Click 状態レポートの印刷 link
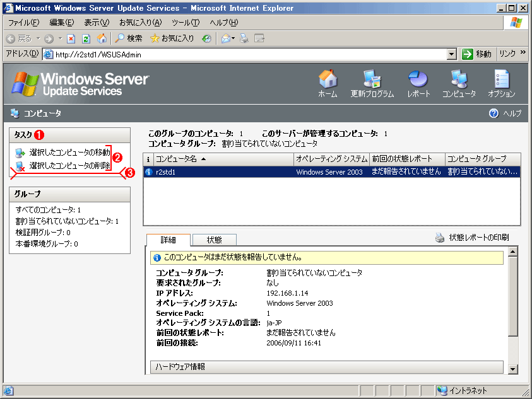Image resolution: width=532 pixels, height=399 pixels. point(479,238)
